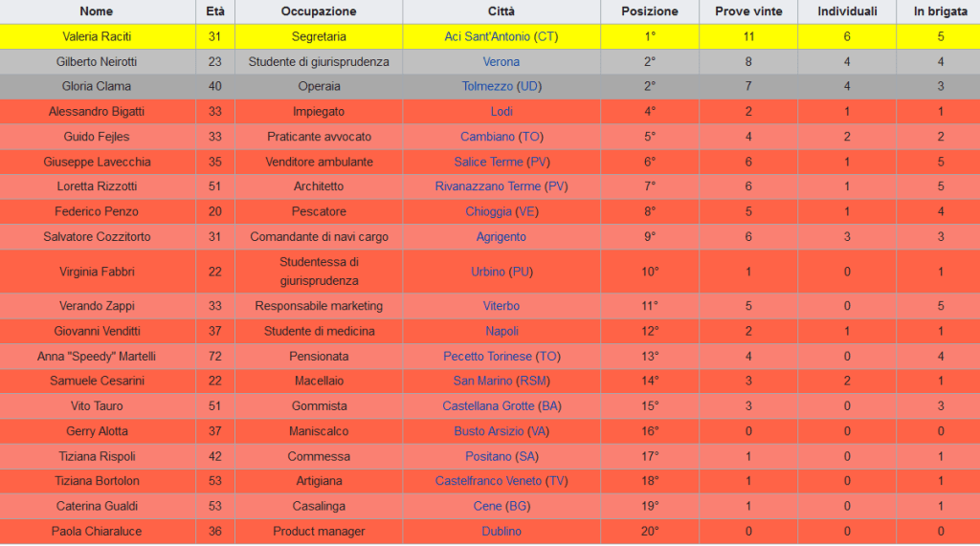This screenshot has width=980, height=546.
Task: Open the Agrigento link
Action: click(501, 236)
